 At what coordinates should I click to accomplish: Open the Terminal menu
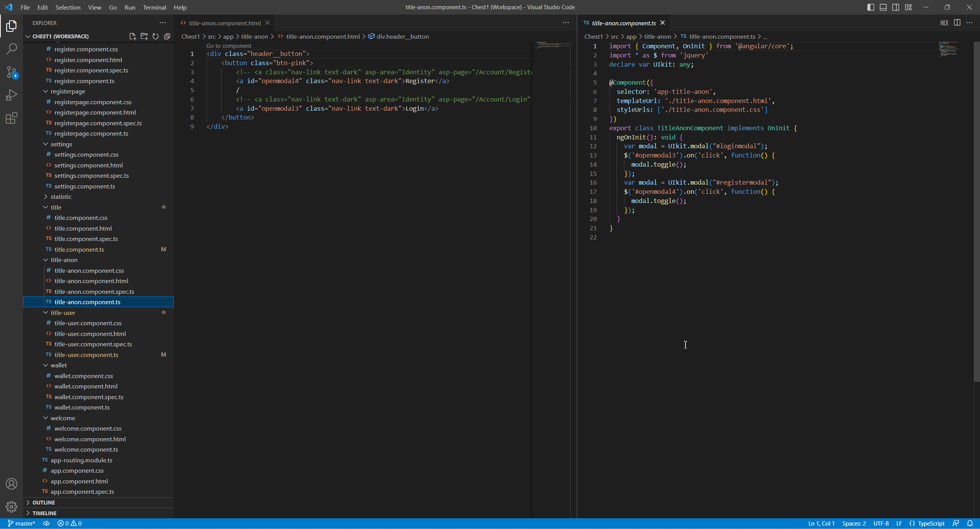154,7
